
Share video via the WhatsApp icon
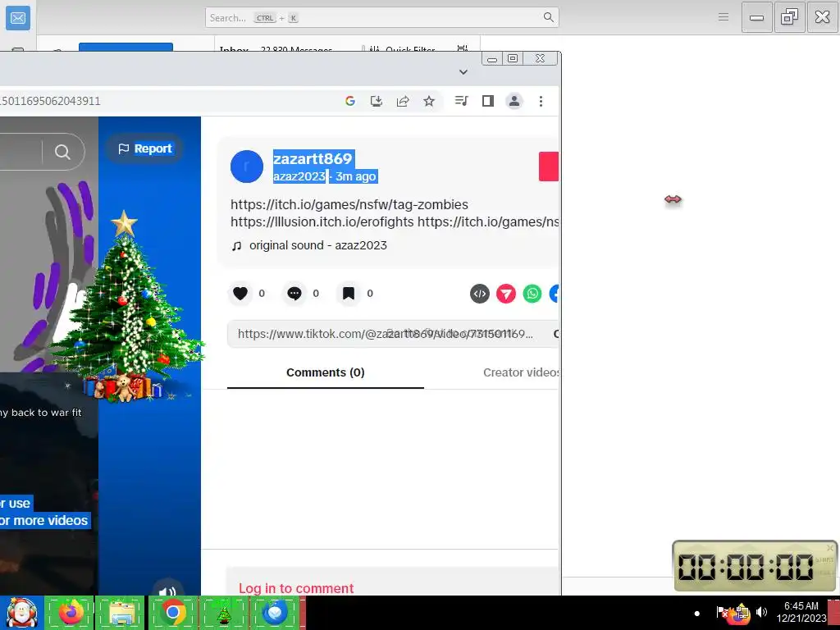click(532, 294)
